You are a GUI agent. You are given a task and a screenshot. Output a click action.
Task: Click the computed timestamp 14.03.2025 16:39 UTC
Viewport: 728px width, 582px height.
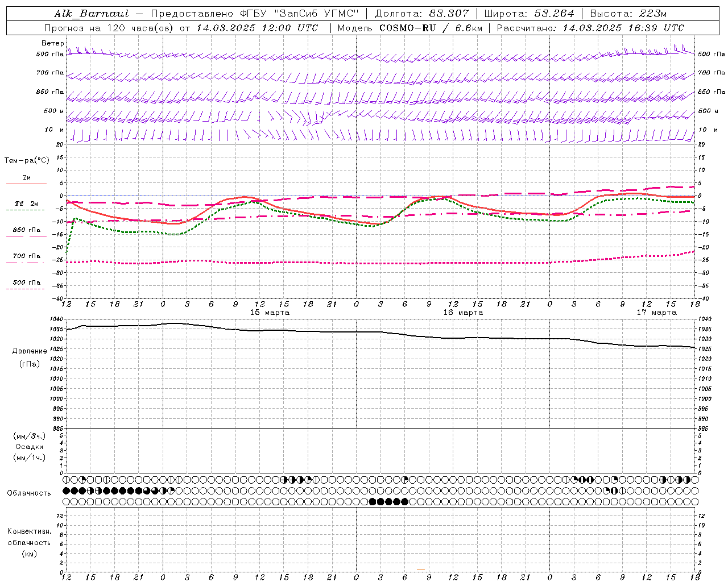[624, 28]
